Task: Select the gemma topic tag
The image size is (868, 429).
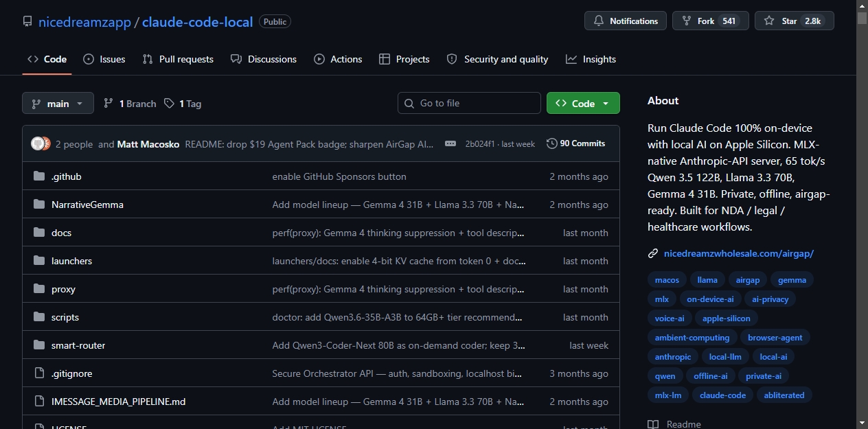Action: [792, 280]
